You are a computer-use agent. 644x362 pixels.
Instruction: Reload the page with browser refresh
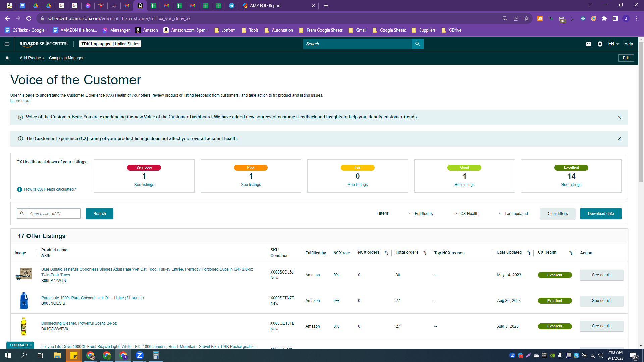coord(29,18)
